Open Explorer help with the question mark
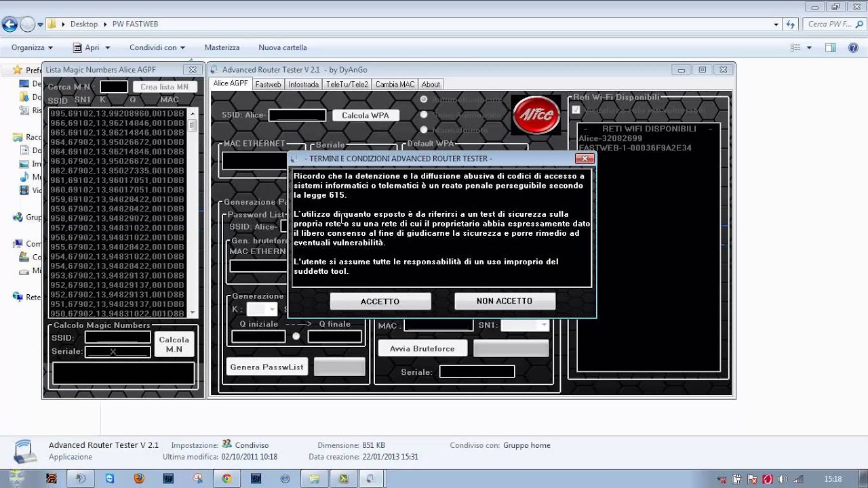The height and width of the screenshot is (488, 868). pyautogui.click(x=853, y=47)
